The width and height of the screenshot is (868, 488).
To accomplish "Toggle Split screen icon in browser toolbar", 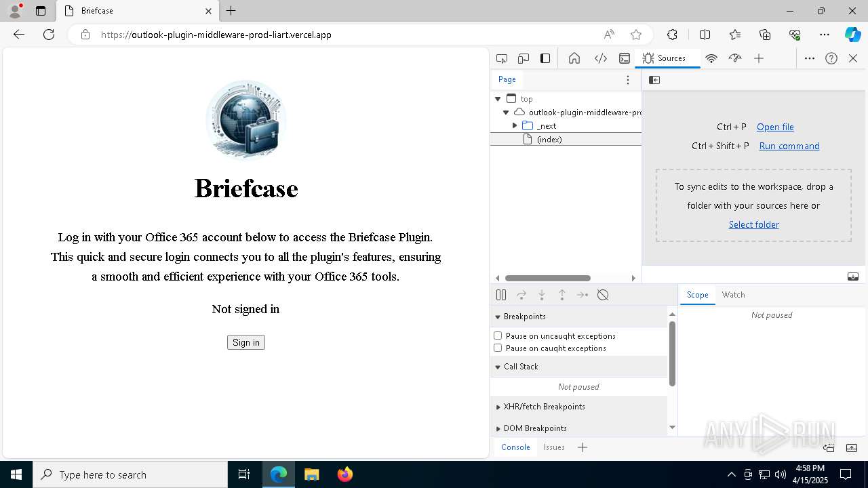I will [705, 35].
